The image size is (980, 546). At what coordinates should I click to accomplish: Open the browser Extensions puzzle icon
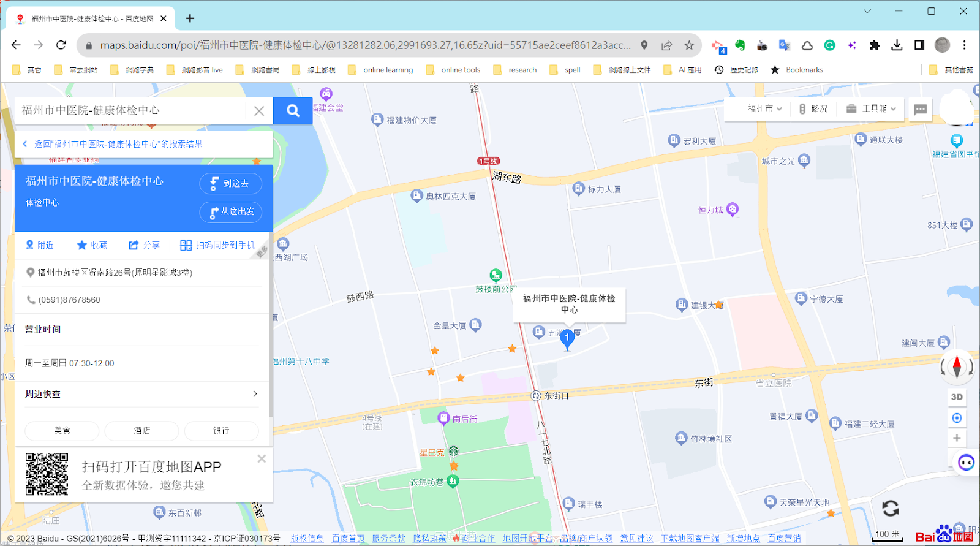tap(874, 45)
